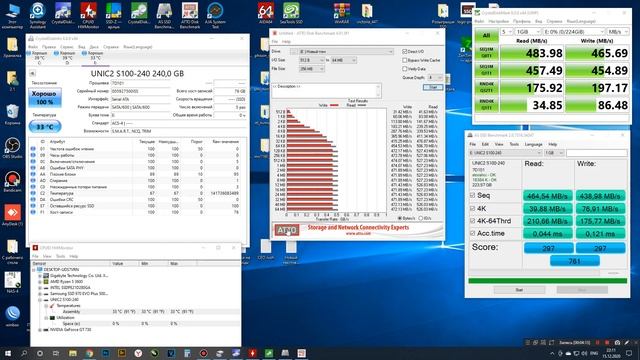Image resolution: width=640 pixels, height=360 pixels.
Task: Open the Drive dropdown in ATTO
Action: [346, 51]
